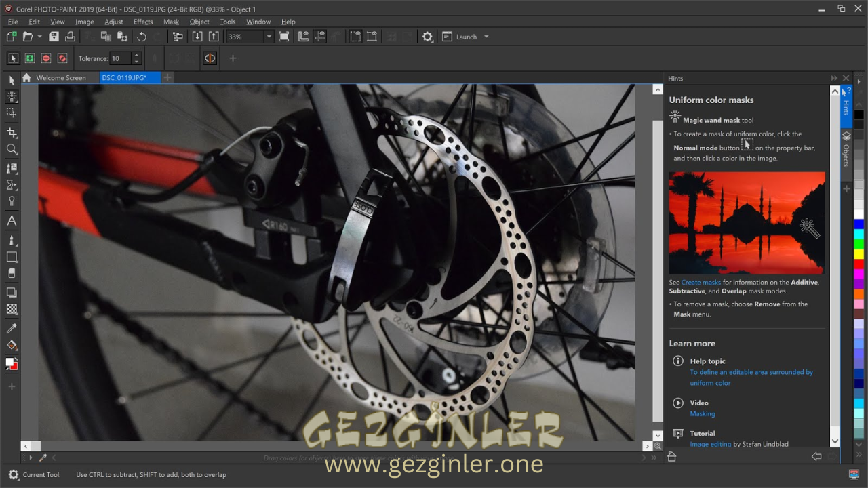This screenshot has height=488, width=868.
Task: Expand the Launch dropdown arrow
Action: [486, 37]
